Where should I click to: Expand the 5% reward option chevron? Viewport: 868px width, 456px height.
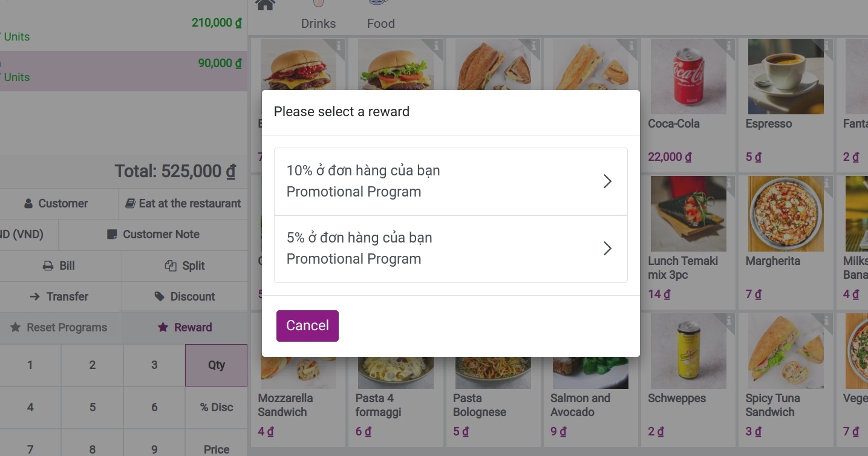point(607,249)
